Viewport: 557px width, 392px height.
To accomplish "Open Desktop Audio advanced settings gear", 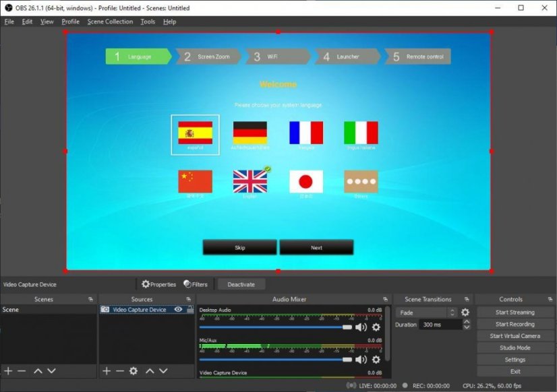I will pos(376,327).
